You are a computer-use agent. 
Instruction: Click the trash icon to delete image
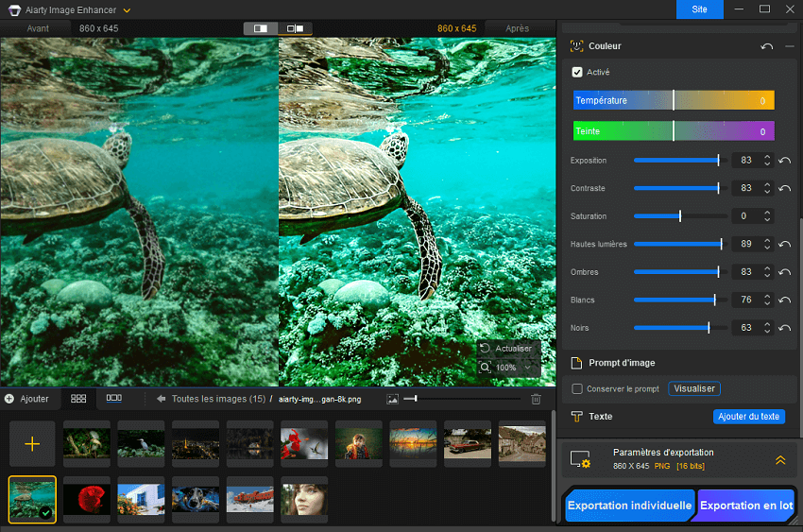coord(536,400)
